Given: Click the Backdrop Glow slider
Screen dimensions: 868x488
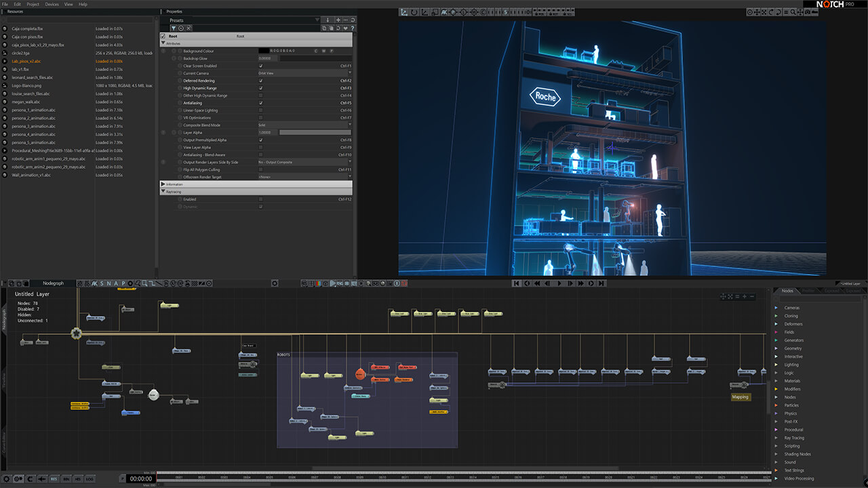Looking at the screenshot, I should [315, 58].
